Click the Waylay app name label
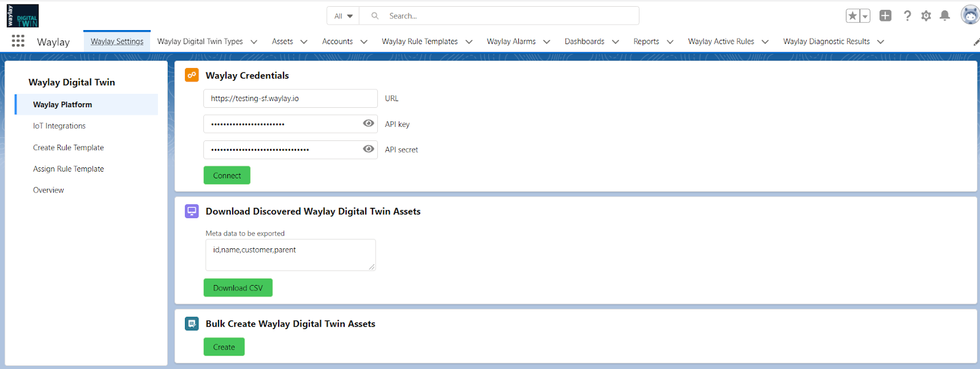980x369 pixels. (x=53, y=42)
